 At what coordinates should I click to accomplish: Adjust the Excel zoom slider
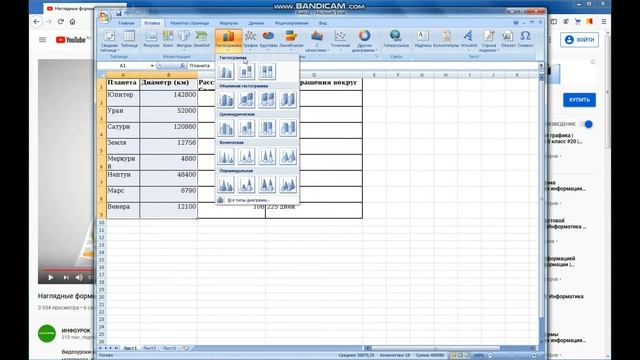(512, 356)
